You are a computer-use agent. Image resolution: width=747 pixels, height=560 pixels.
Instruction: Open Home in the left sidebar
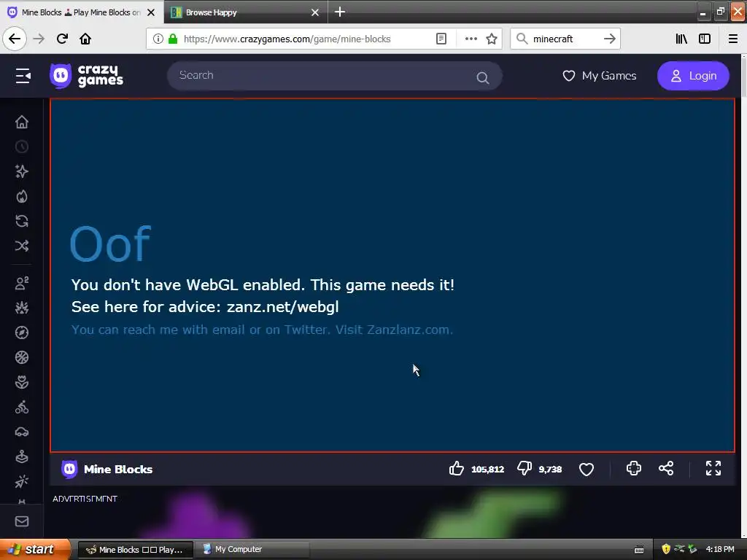pos(22,122)
